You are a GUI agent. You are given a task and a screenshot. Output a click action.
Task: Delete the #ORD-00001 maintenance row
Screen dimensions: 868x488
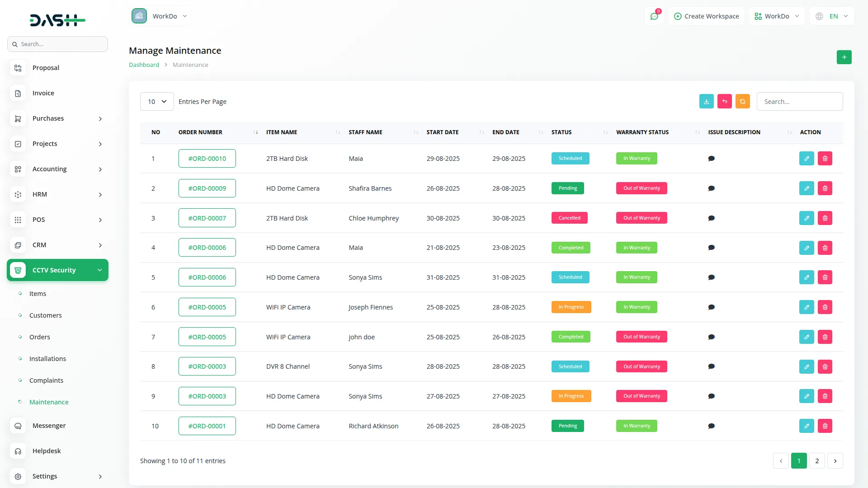825,426
